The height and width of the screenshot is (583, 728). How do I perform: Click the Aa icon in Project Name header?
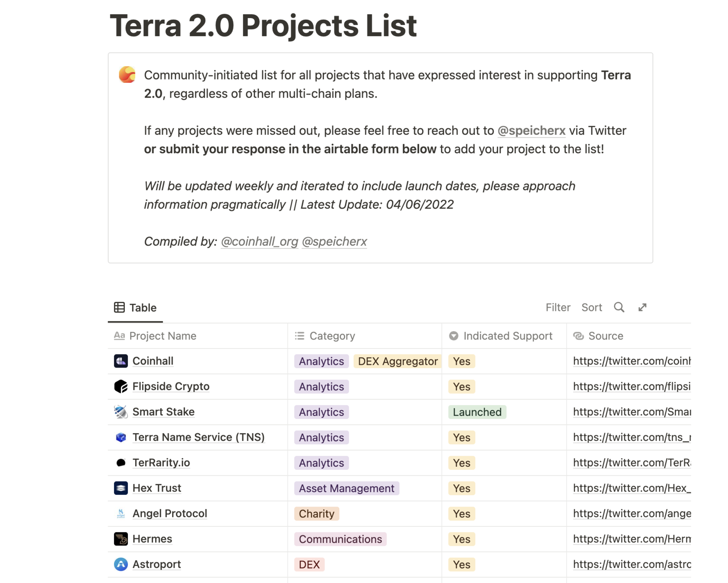[x=119, y=336]
